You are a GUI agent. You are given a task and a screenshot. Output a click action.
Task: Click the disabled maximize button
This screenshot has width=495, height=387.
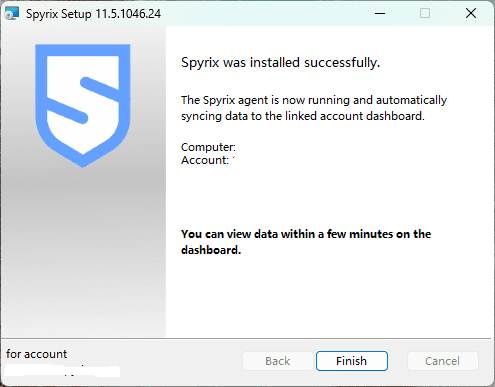tap(425, 13)
